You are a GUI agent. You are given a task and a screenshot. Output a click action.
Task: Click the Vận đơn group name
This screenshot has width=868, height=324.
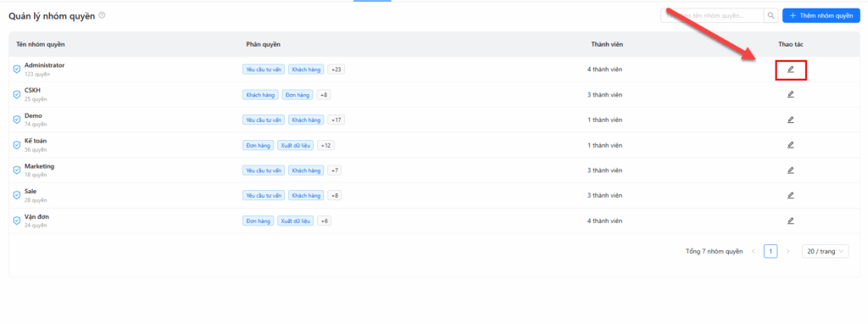tap(36, 216)
